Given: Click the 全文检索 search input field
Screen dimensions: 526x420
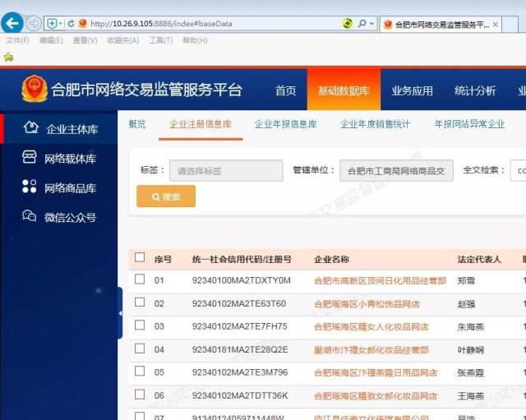Looking at the screenshot, I should click(519, 171).
